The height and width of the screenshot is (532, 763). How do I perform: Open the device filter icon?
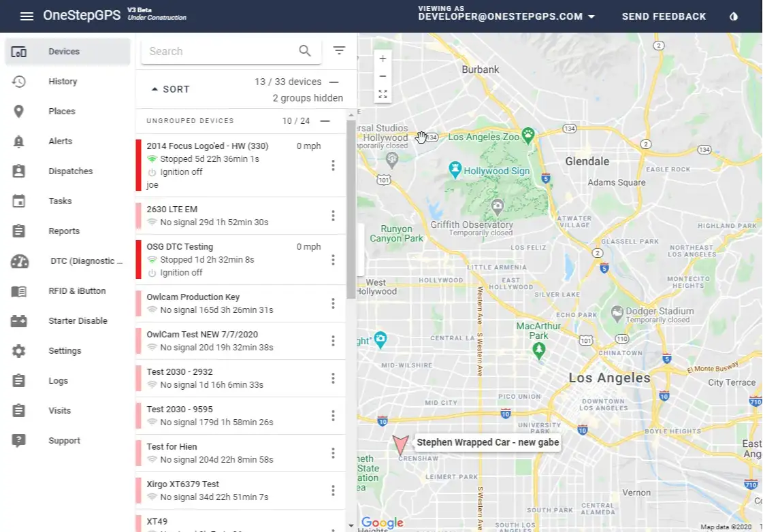pos(339,50)
